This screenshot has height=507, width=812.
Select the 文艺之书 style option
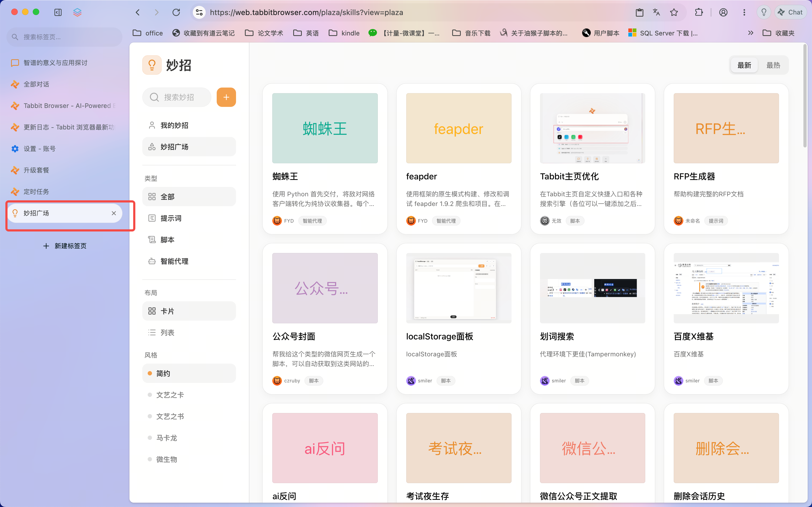click(189, 416)
